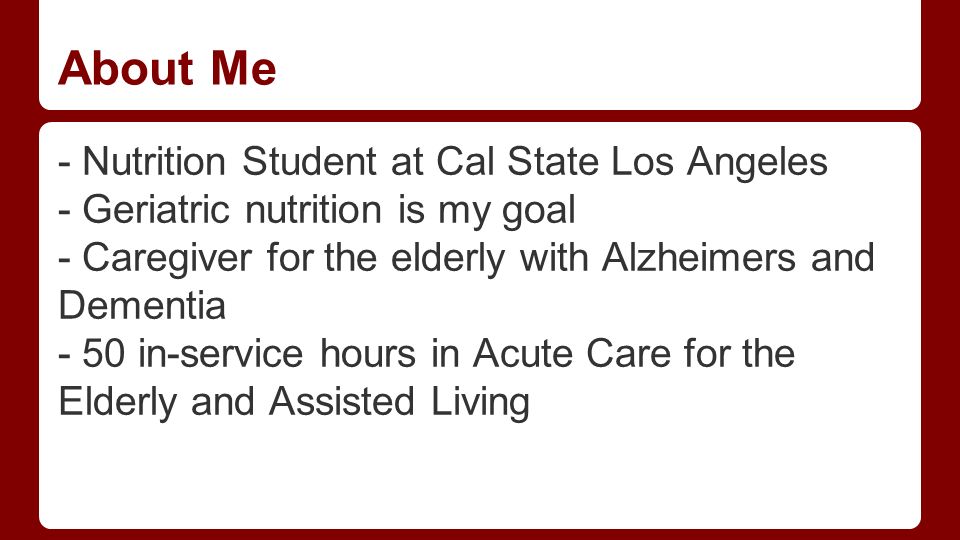
Task: Click the word Caregiver
Action: 167,258
